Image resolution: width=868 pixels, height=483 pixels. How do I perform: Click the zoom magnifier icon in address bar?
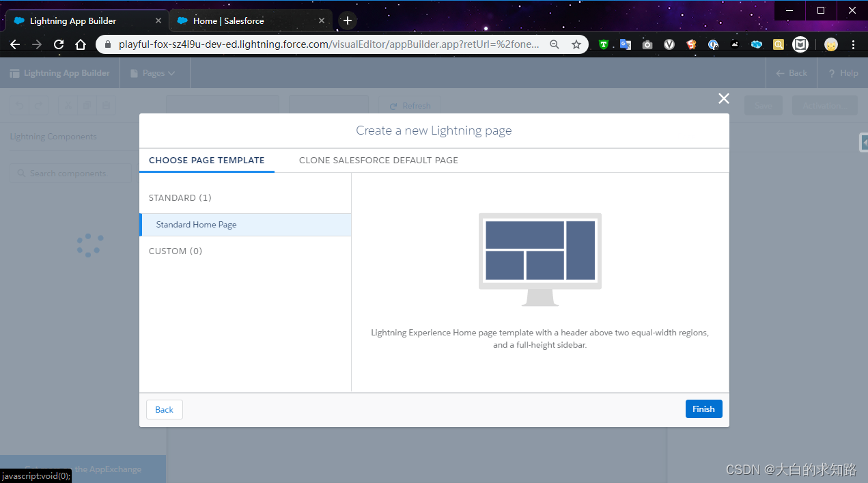pyautogui.click(x=555, y=44)
